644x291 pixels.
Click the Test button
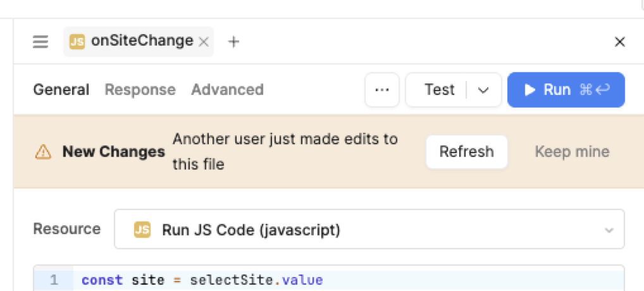tap(439, 90)
